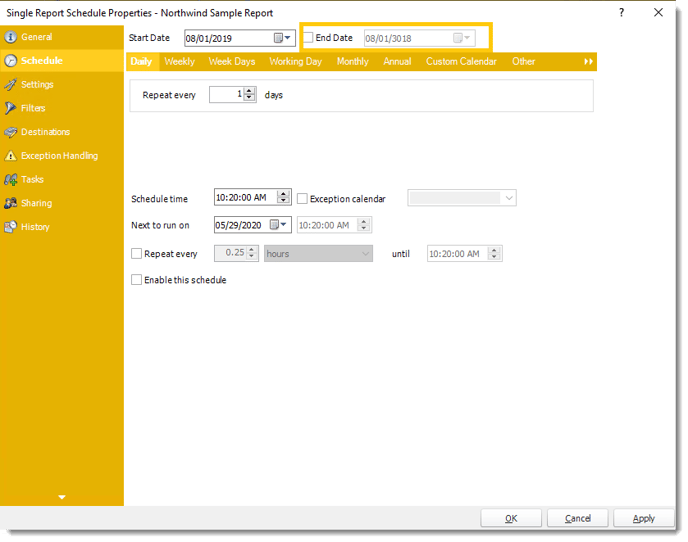Screen dimensions: 688x542
Task: Close the Schedule Properties dialog
Action: click(658, 13)
